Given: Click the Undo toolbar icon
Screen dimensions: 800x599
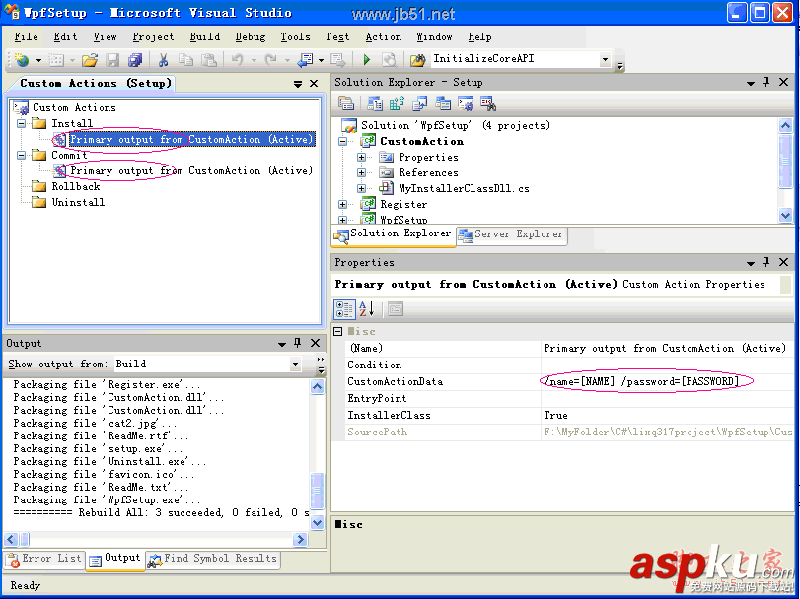Looking at the screenshot, I should click(x=238, y=60).
